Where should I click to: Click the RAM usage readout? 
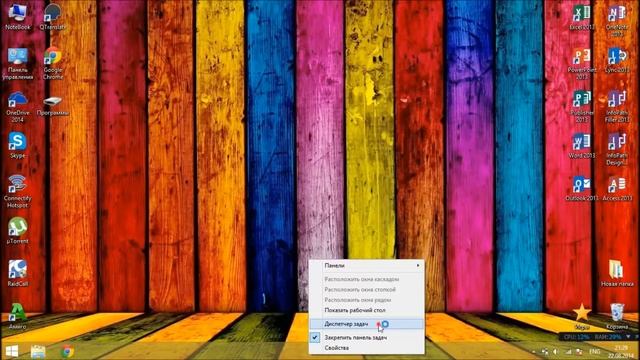pos(608,337)
